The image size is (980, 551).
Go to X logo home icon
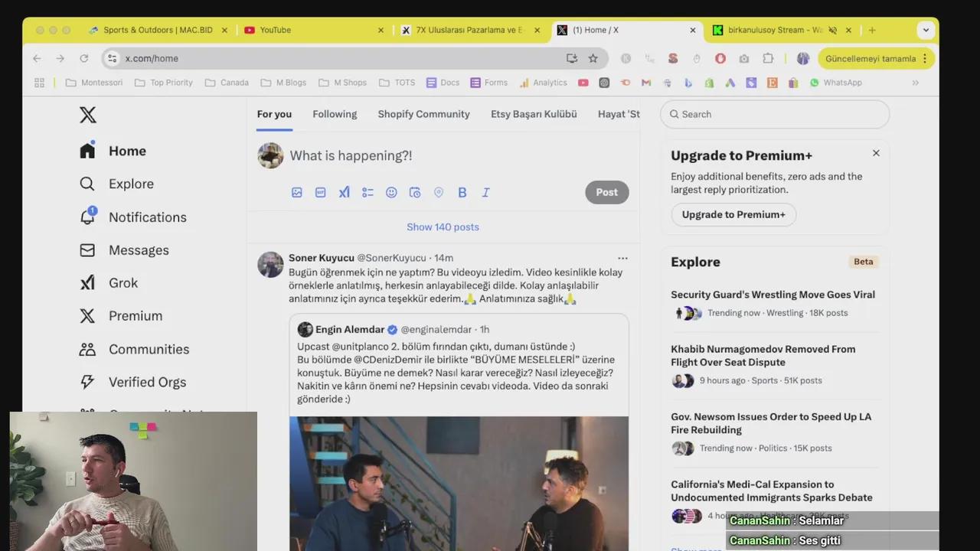coord(88,115)
